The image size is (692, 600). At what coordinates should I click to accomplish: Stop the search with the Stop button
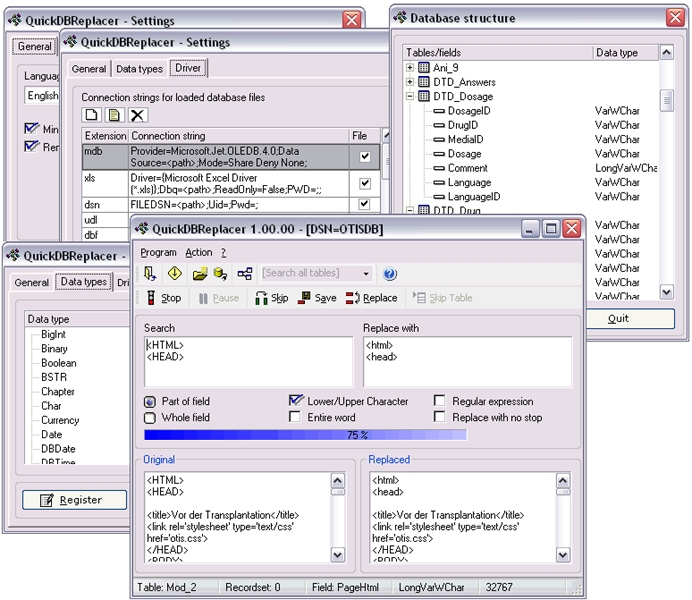[x=163, y=298]
